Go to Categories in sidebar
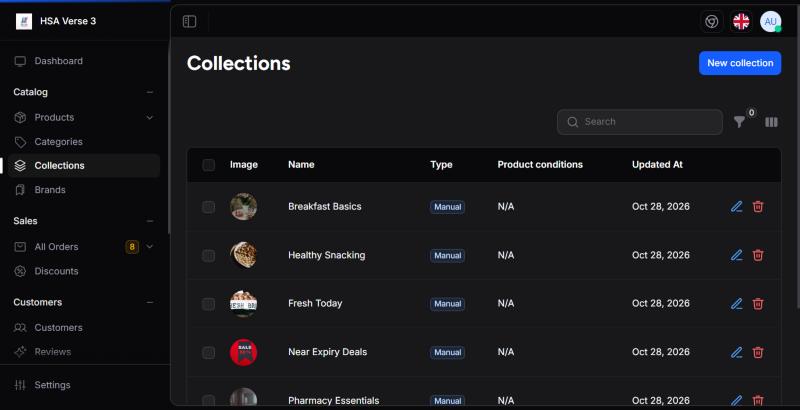 [84, 142]
